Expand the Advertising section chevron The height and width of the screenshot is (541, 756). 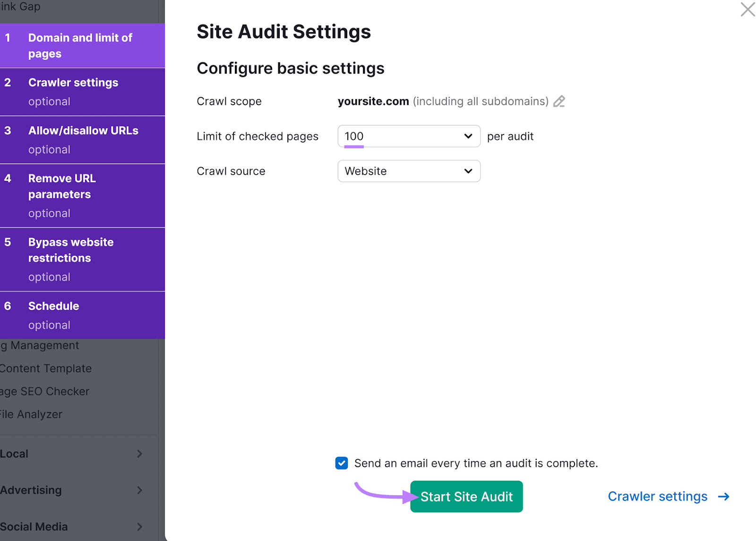(139, 490)
